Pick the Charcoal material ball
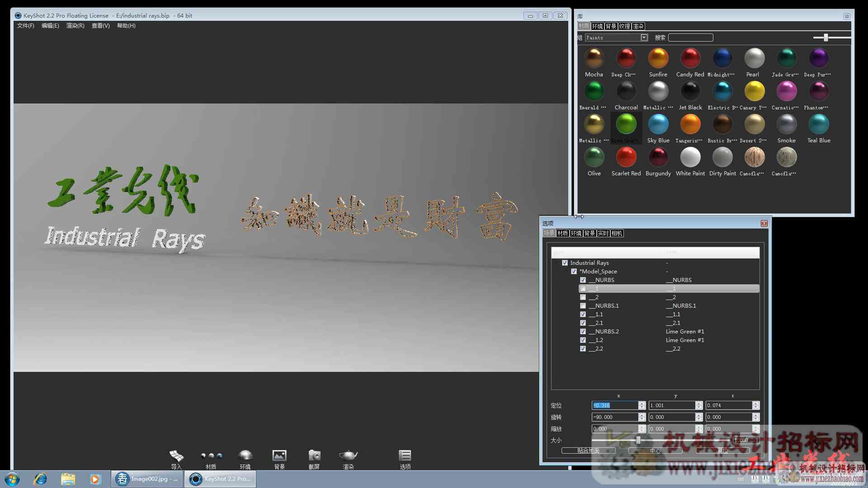Screen dimensions: 868x488 [x=626, y=91]
